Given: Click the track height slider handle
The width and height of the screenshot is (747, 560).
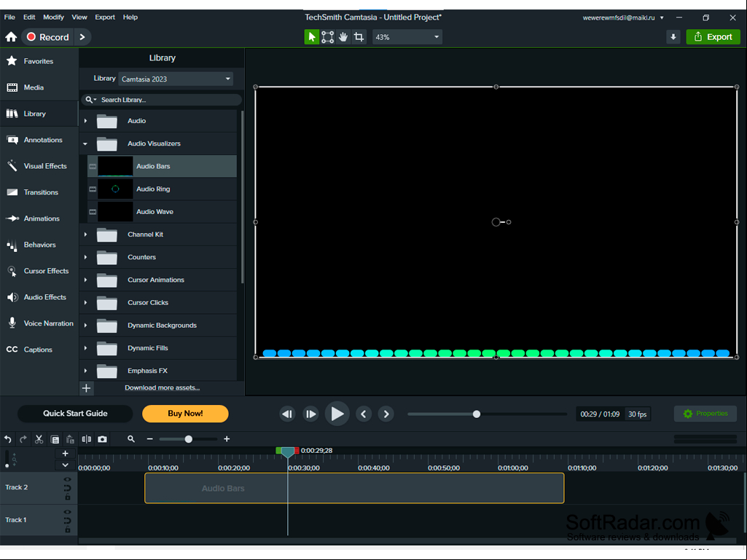Looking at the screenshot, I should (x=7, y=465).
